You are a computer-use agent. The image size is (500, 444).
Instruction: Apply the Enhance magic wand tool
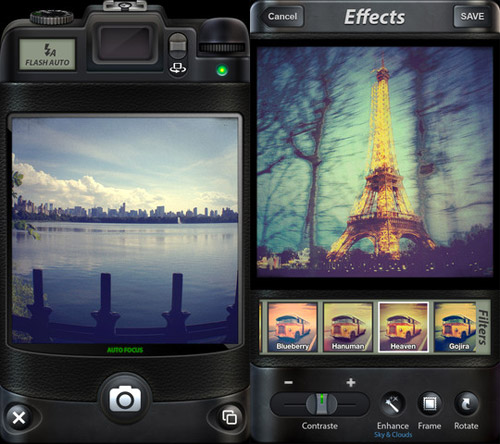coord(393,404)
